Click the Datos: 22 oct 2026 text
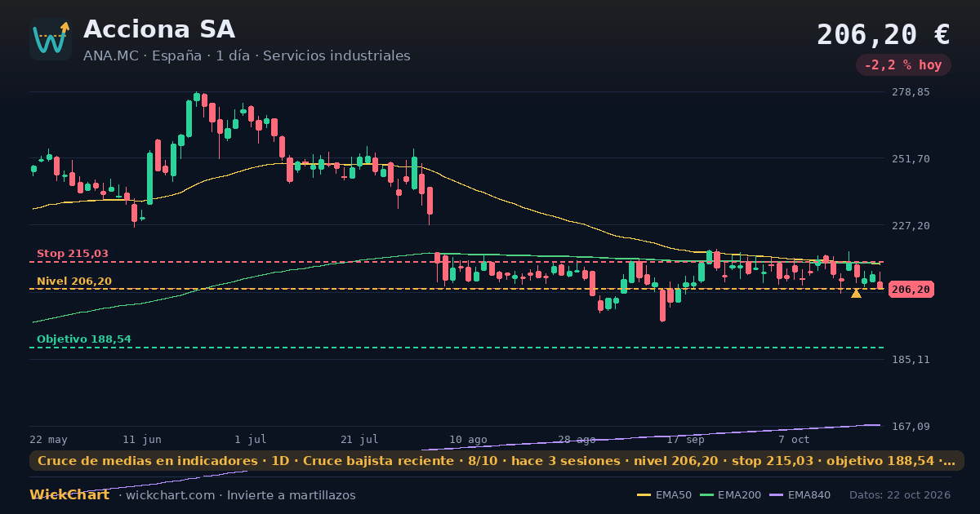Viewport: 980px width, 514px height. tap(900, 495)
